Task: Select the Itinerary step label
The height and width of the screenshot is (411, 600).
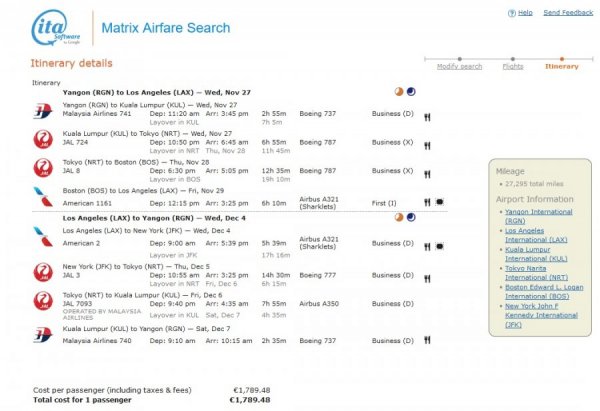Action: click(x=562, y=66)
